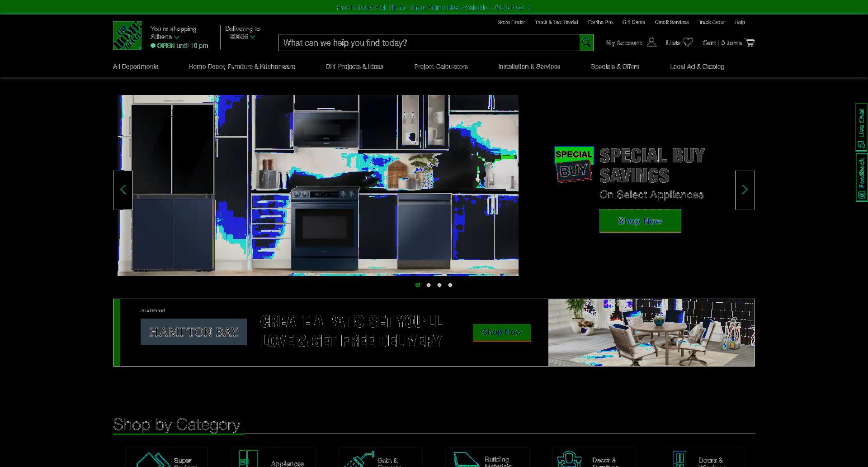Image resolution: width=868 pixels, height=467 pixels.
Task: Click the Hampton Bay patio set image
Action: point(651,333)
